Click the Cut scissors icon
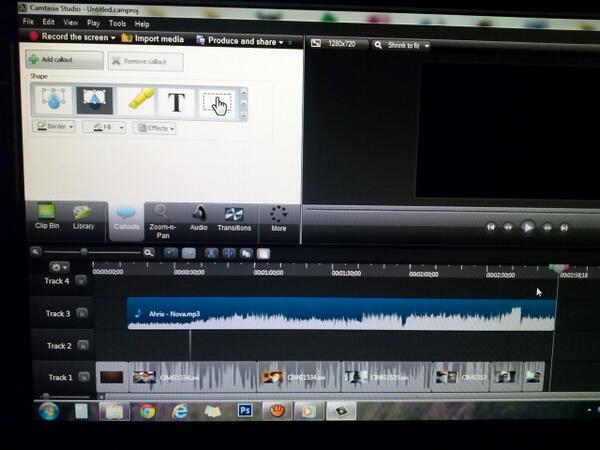Image resolution: width=600 pixels, height=450 pixels. 211,253
